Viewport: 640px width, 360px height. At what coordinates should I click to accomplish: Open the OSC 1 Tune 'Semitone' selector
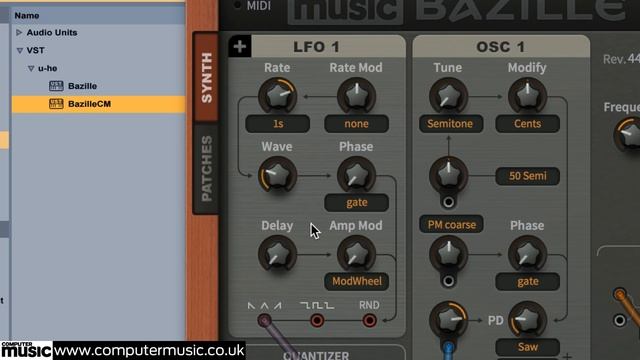[451, 124]
